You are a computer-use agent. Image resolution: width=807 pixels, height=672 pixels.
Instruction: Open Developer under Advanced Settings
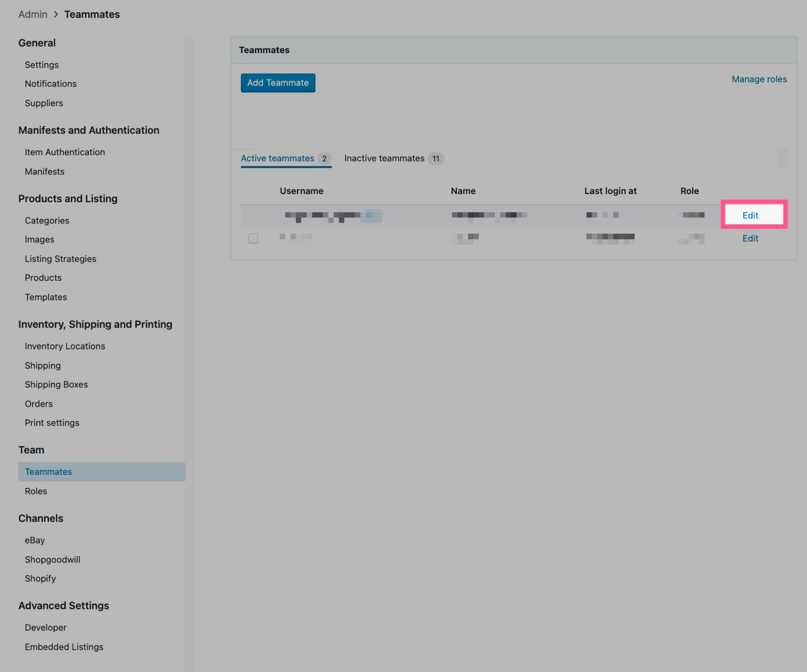[45, 628]
